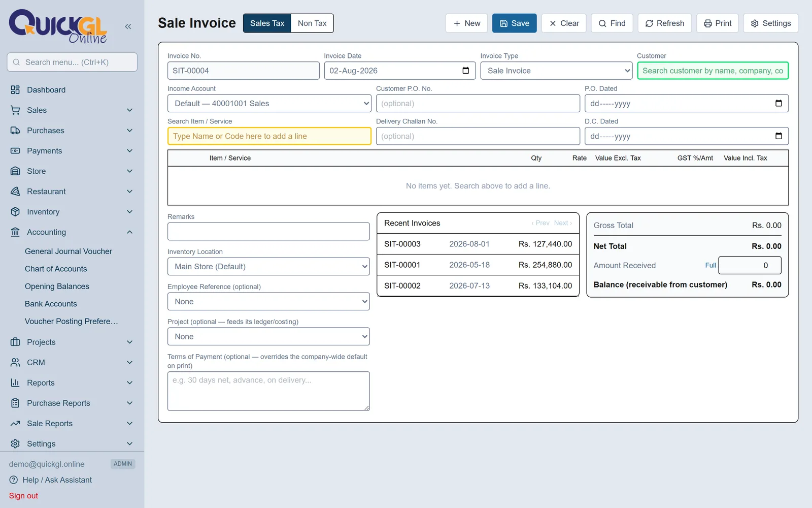This screenshot has width=812, height=508.
Task: Open Voucher Posting Preferences menu item
Action: [72, 321]
